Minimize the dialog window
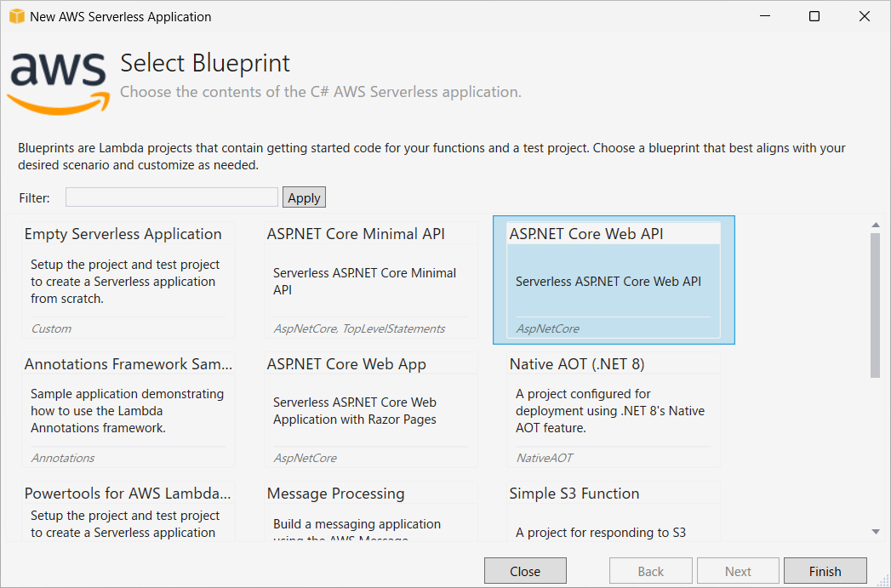 (765, 16)
